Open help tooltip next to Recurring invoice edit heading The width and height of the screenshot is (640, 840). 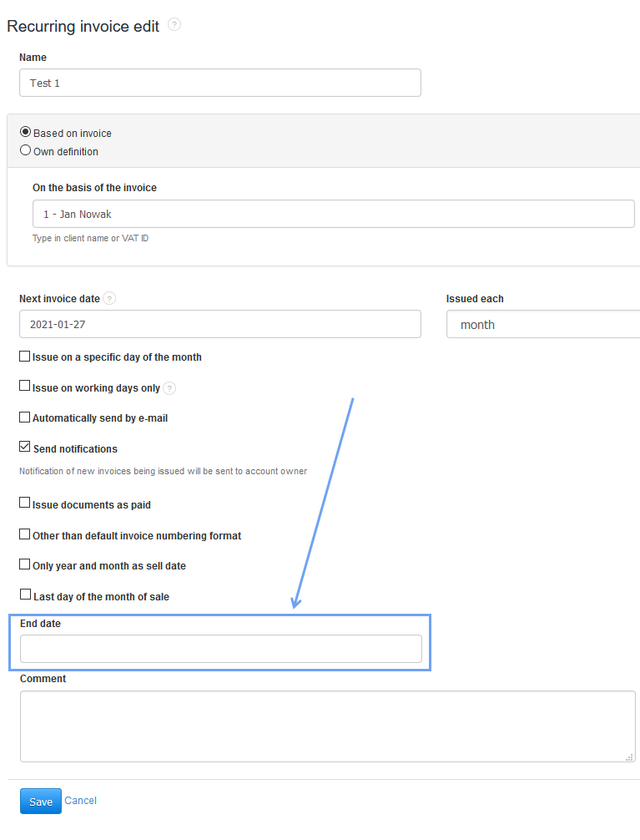pyautogui.click(x=174, y=25)
